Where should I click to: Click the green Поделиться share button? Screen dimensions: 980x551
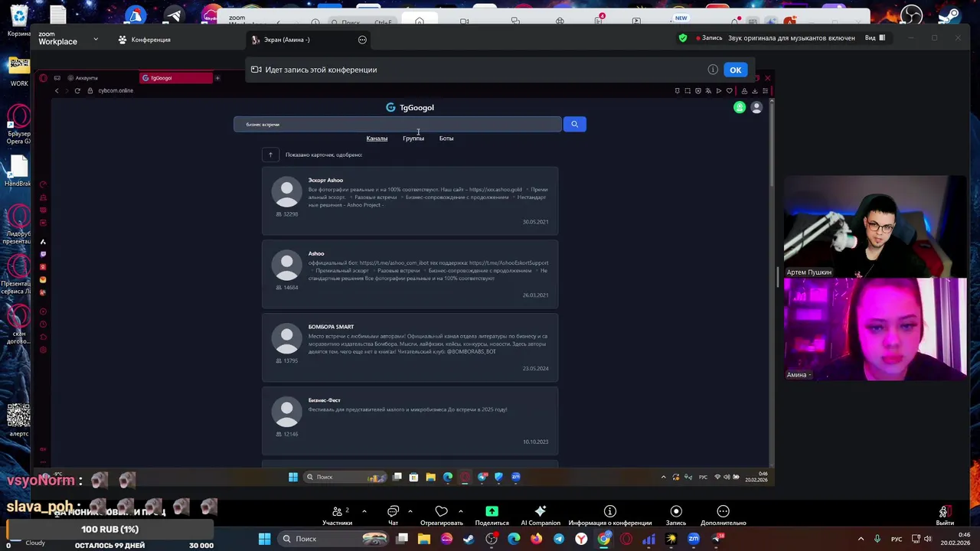coord(492,516)
